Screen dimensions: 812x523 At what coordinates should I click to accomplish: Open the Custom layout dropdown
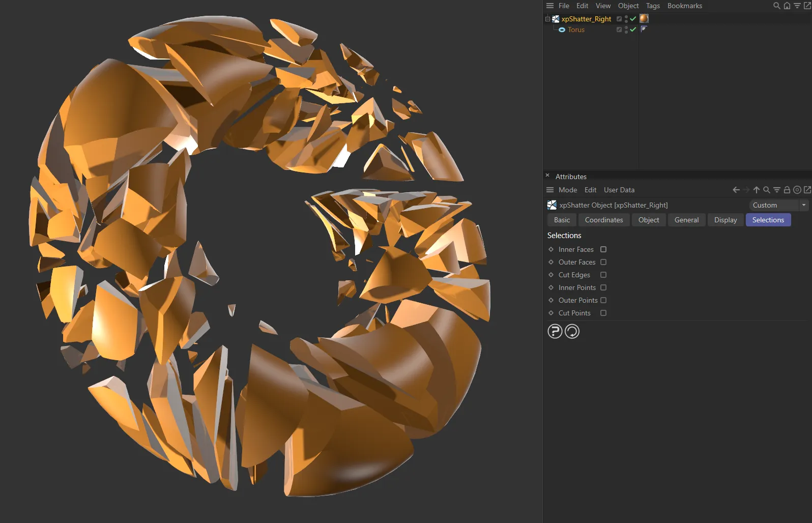click(778, 205)
